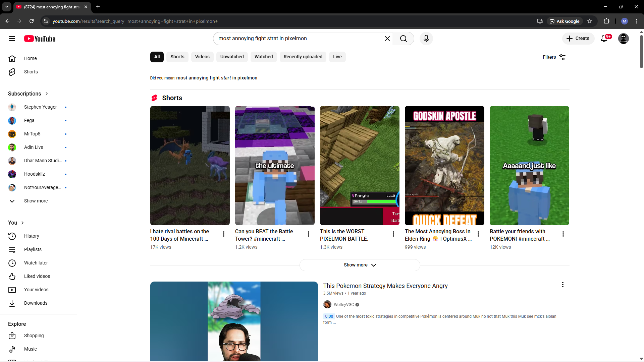This screenshot has height=362, width=644.
Task: Go back in browser history
Action: coord(7,21)
